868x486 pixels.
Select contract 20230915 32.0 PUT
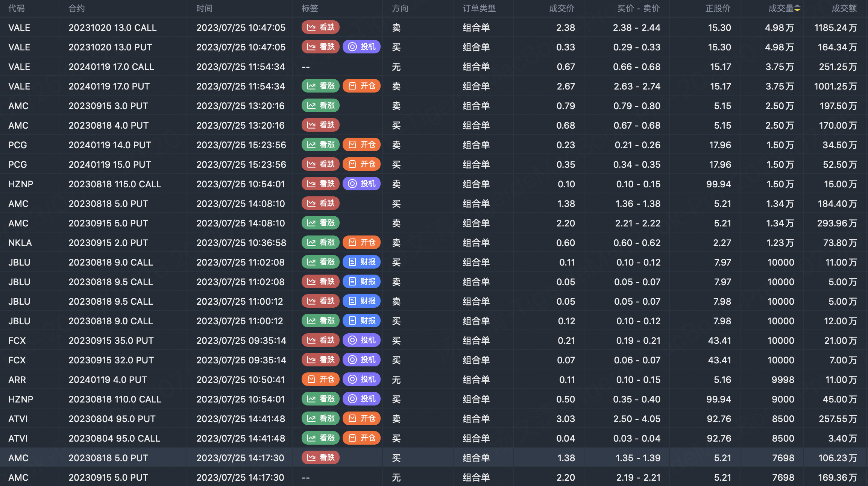(111, 360)
